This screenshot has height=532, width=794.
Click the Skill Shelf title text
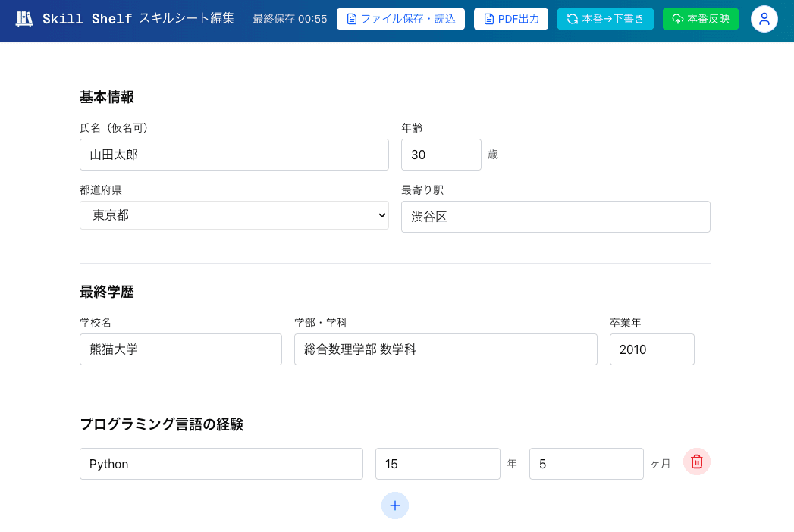[x=87, y=19]
